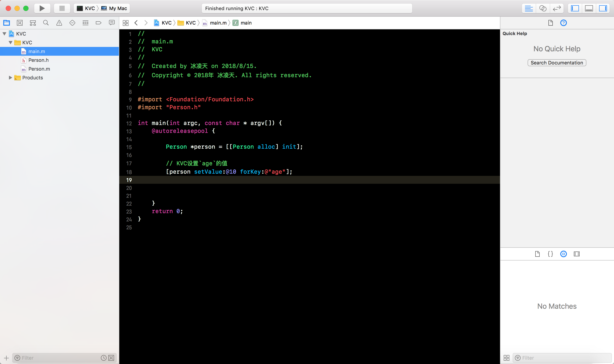Open the Issue navigator warning icon
Image resolution: width=614 pixels, height=364 pixels.
pos(59,23)
